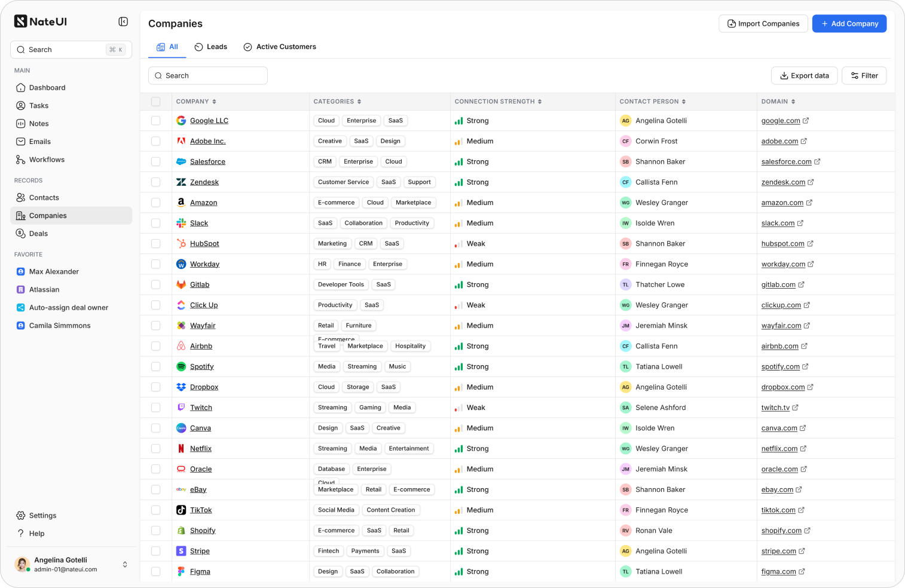Sort by the Connection Strength column header
This screenshot has width=905, height=588.
(x=498, y=102)
